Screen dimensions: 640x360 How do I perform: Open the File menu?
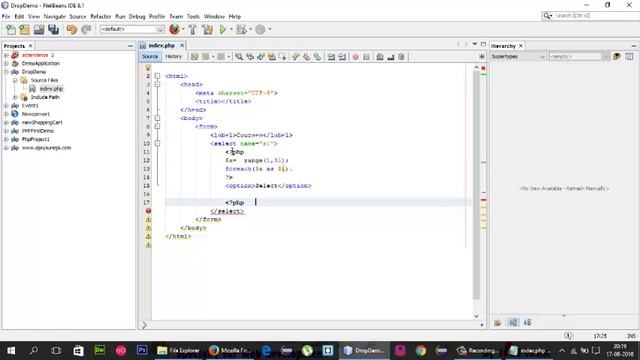6,16
